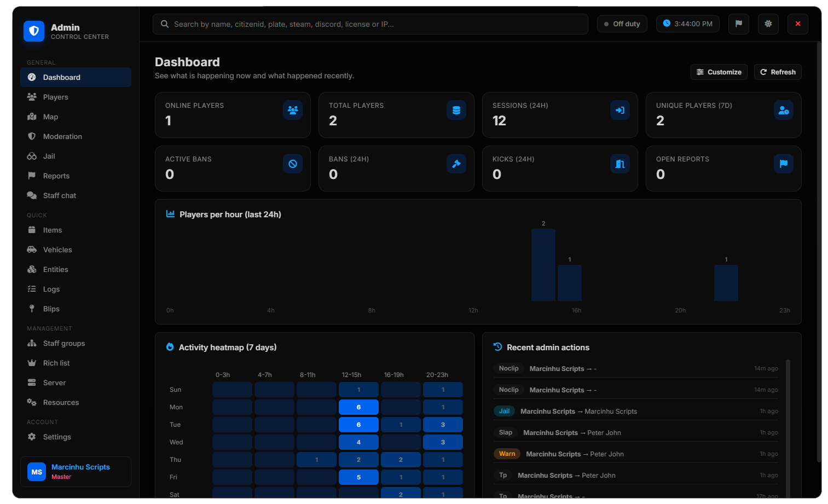This screenshot has height=504, width=828.
Task: Click the Bans gavel icon
Action: coord(456,164)
